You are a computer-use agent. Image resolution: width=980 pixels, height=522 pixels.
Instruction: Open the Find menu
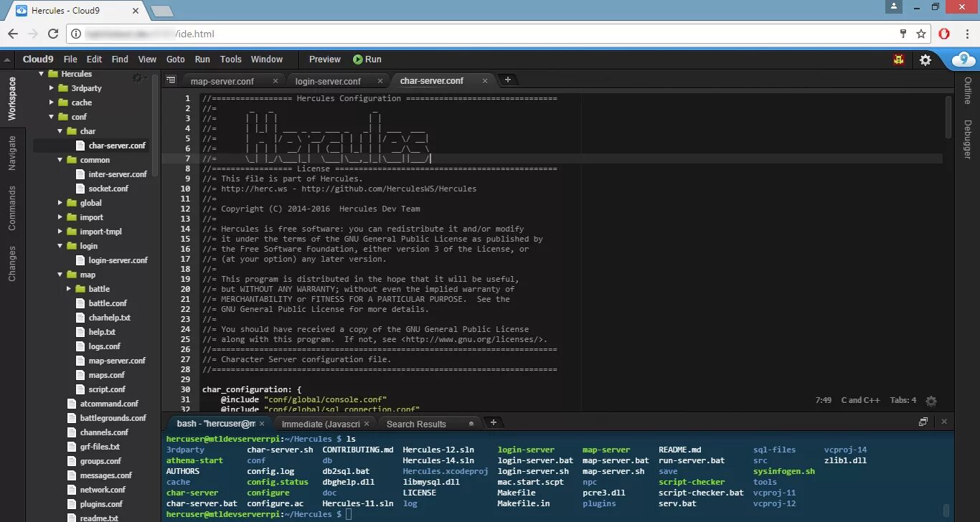(120, 60)
